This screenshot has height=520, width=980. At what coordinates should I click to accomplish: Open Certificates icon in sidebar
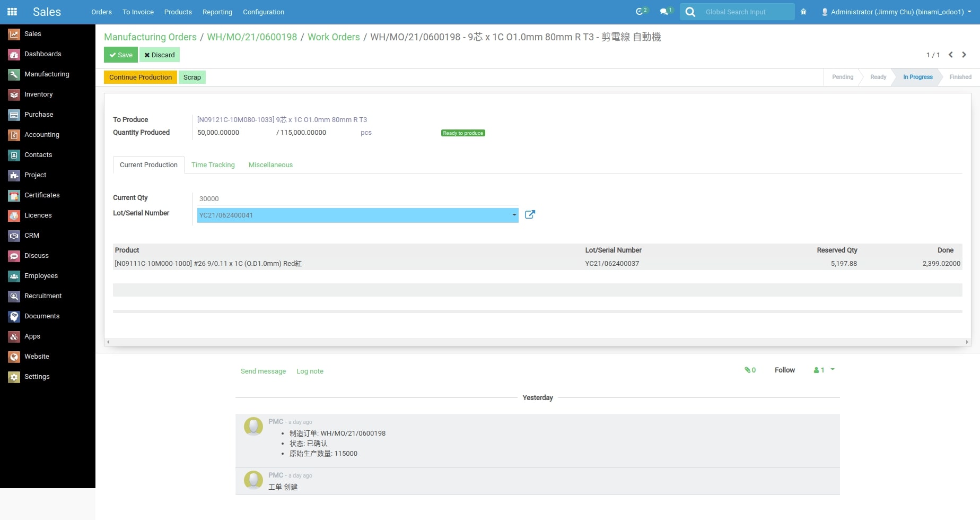(x=14, y=195)
